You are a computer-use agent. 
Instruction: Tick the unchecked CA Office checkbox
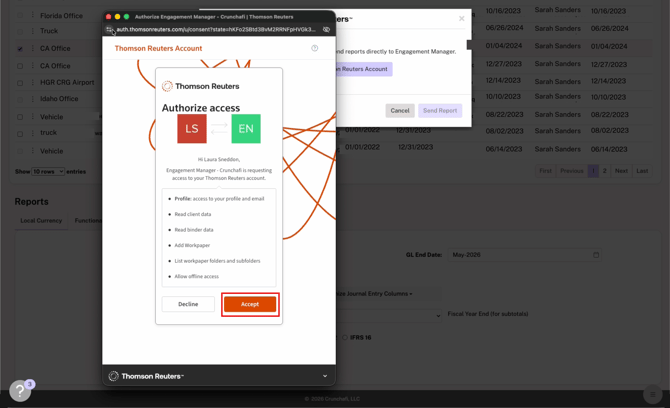[20, 66]
